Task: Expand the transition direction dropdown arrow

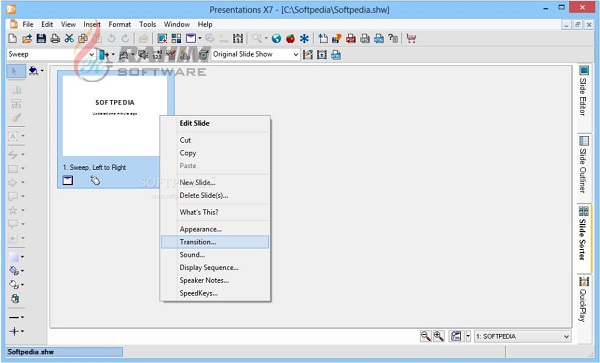Action: coord(113,55)
